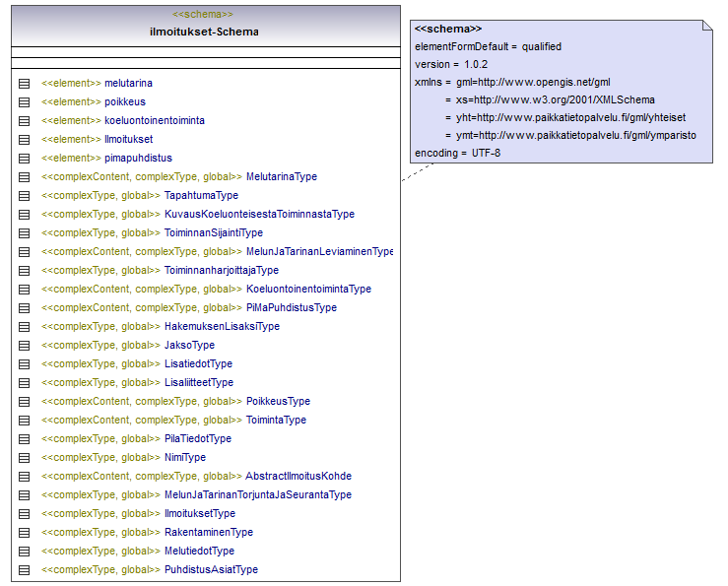Image resolution: width=728 pixels, height=586 pixels.
Task: Select the ToimintaType name
Action: (276, 420)
